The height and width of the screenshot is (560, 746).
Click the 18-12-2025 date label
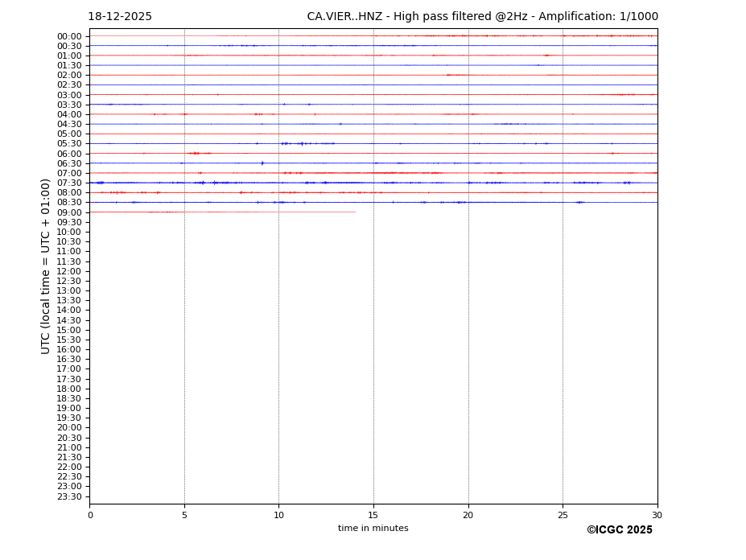120,17
